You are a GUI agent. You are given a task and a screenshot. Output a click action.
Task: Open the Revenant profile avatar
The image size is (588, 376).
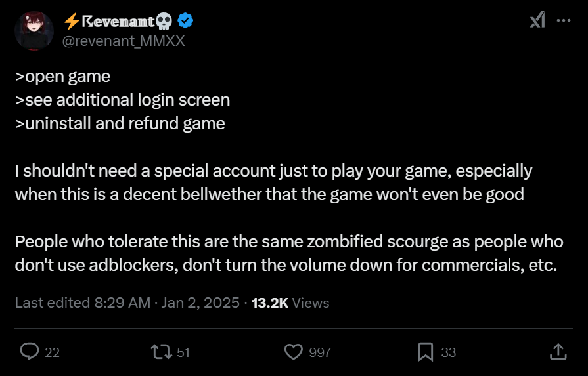pos(34,31)
